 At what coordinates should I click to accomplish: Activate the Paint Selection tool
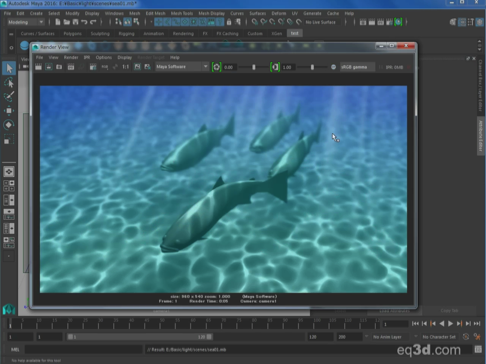(x=9, y=96)
